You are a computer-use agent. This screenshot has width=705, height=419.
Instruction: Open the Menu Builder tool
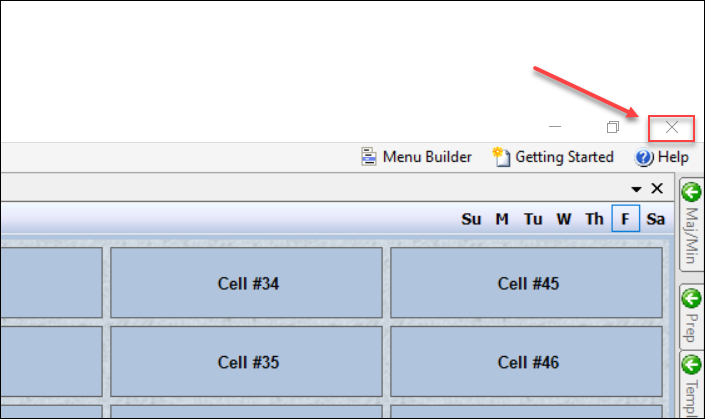coord(416,157)
